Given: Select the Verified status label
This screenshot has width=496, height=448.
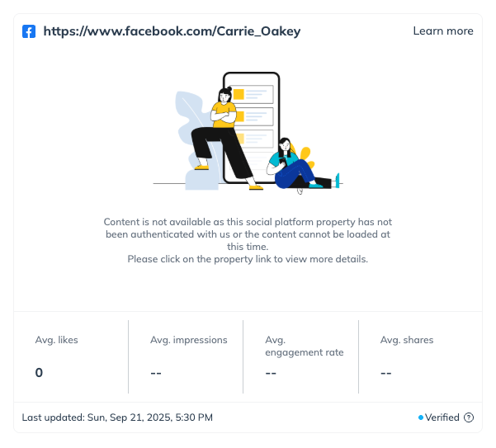Looking at the screenshot, I should click(x=442, y=417).
